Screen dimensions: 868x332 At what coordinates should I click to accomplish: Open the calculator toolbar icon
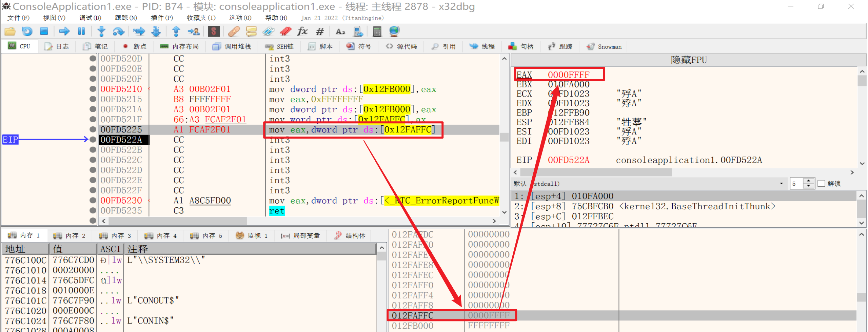(377, 32)
